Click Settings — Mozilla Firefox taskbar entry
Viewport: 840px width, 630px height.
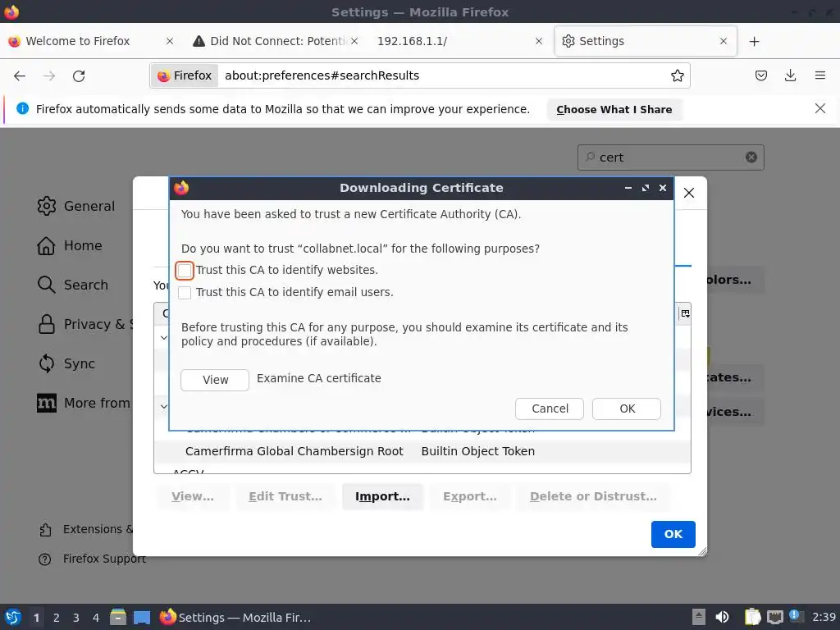pos(235,617)
